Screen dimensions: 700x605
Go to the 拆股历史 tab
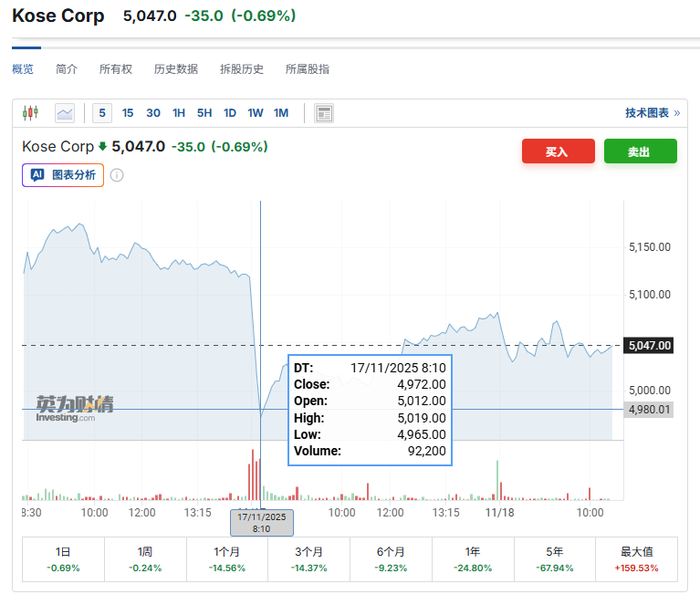point(242,69)
